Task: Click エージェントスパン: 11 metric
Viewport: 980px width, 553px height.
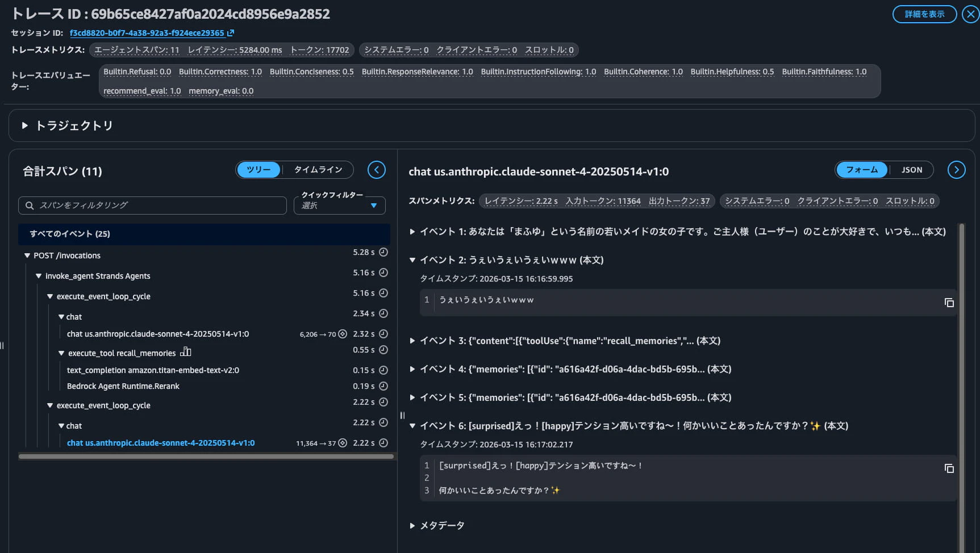Action: [x=136, y=50]
